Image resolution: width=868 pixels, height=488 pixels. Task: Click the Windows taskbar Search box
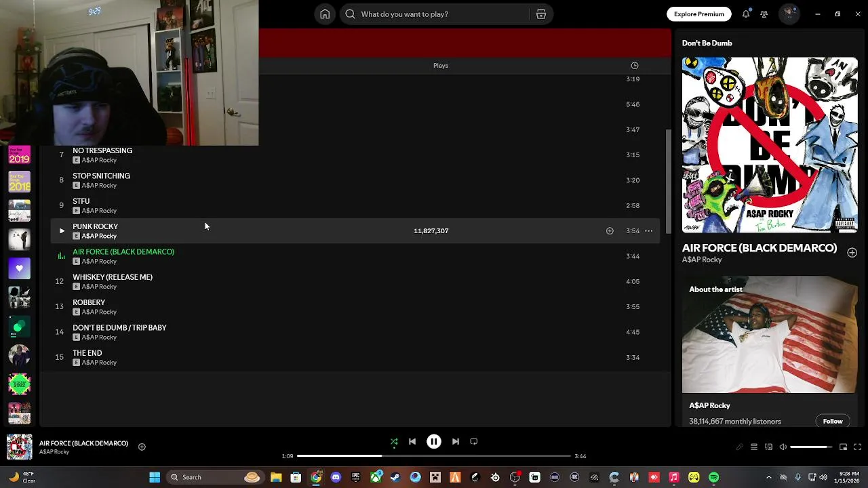pyautogui.click(x=214, y=477)
